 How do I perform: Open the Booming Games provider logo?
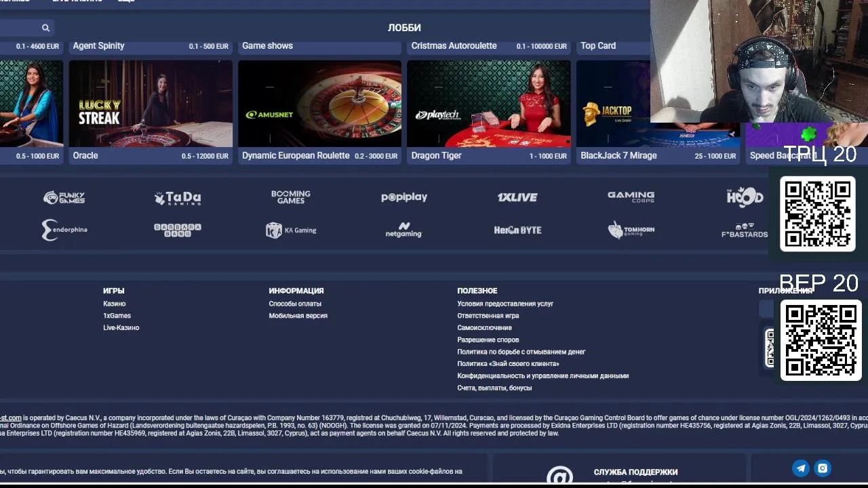(291, 197)
